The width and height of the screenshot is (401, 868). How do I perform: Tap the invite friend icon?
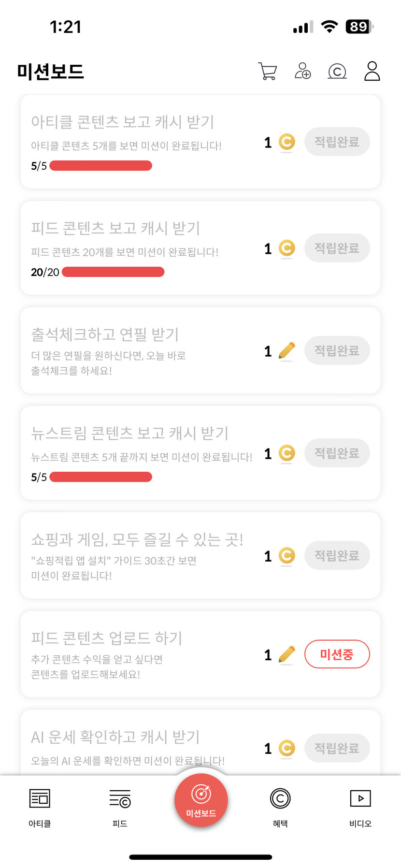click(303, 72)
